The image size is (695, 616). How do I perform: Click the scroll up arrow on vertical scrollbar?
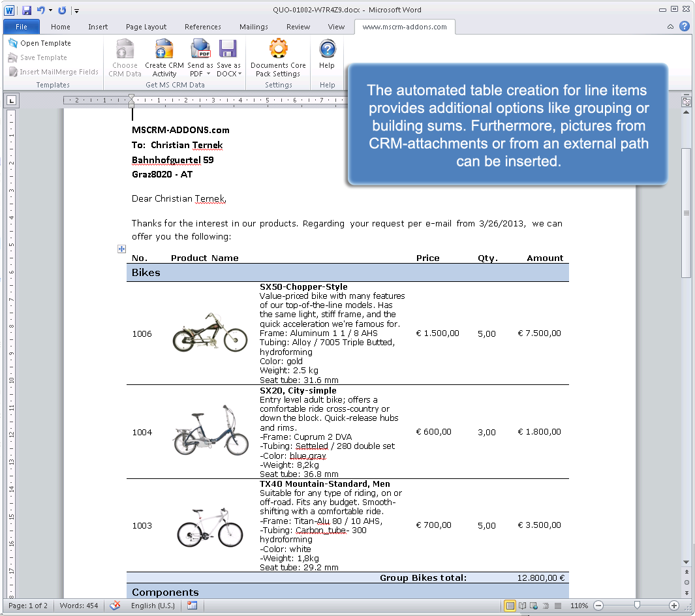686,113
